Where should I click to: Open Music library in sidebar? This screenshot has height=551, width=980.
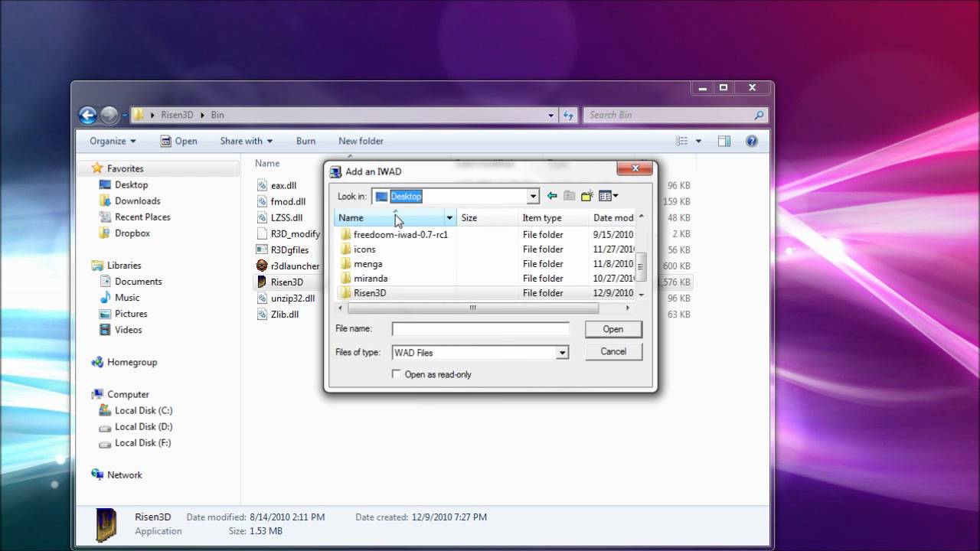coord(119,298)
